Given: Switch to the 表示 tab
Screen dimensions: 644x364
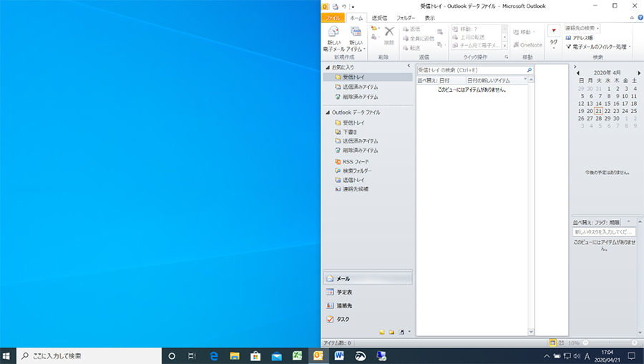Looking at the screenshot, I should pyautogui.click(x=429, y=18).
